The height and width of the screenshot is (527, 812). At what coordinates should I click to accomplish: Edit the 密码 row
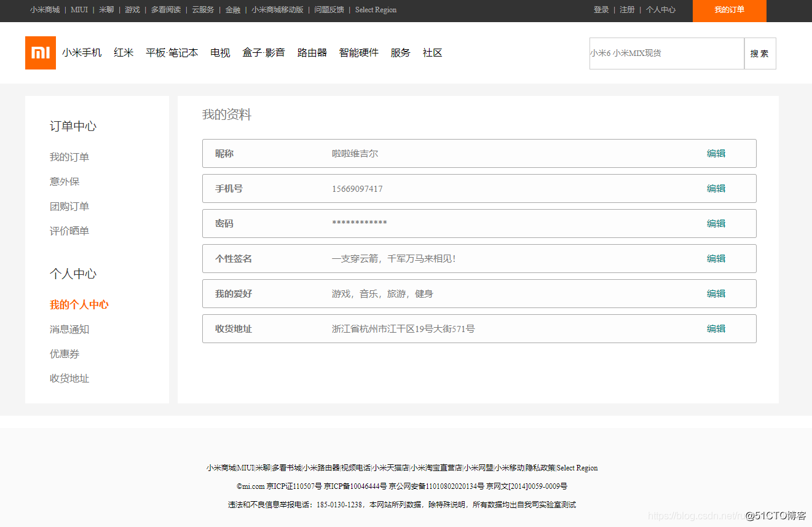tap(716, 224)
